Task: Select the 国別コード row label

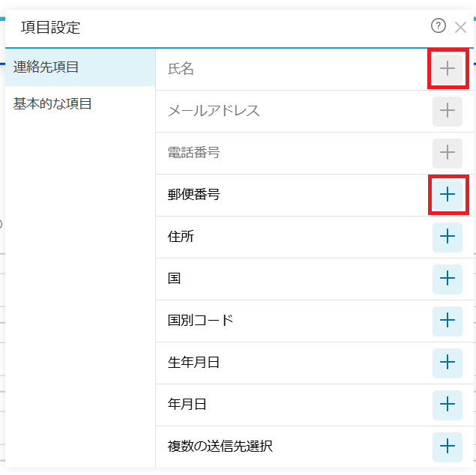Action: tap(200, 321)
